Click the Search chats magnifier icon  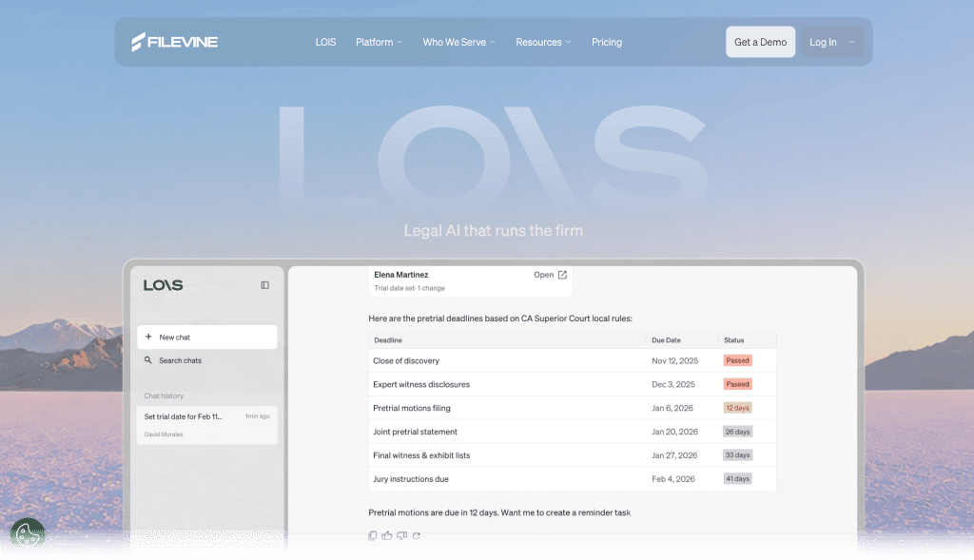click(x=147, y=360)
